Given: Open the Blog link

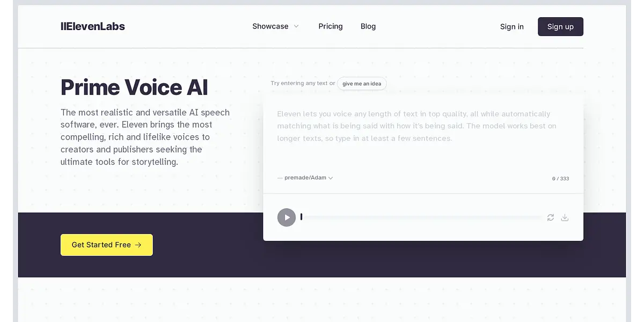Looking at the screenshot, I should [x=368, y=26].
